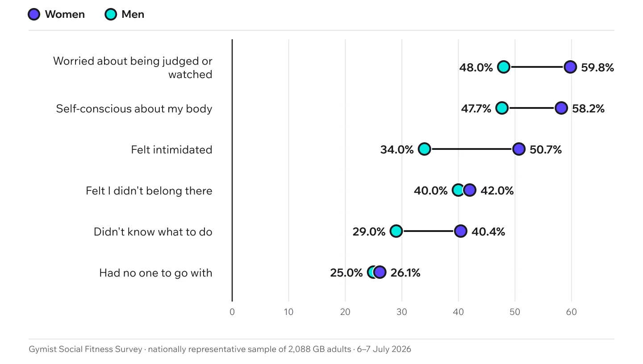Click the 'Felt intimidated' category label
The height and width of the screenshot is (364, 643).
(x=171, y=149)
